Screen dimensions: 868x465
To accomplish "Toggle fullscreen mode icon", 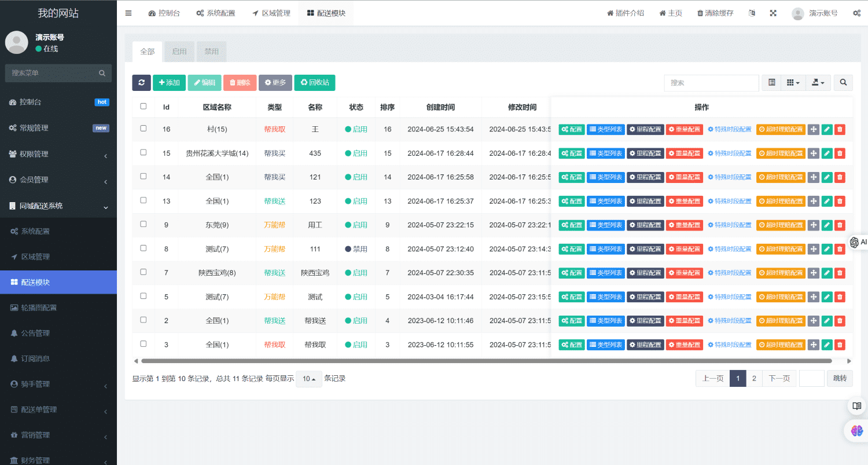I will [773, 13].
